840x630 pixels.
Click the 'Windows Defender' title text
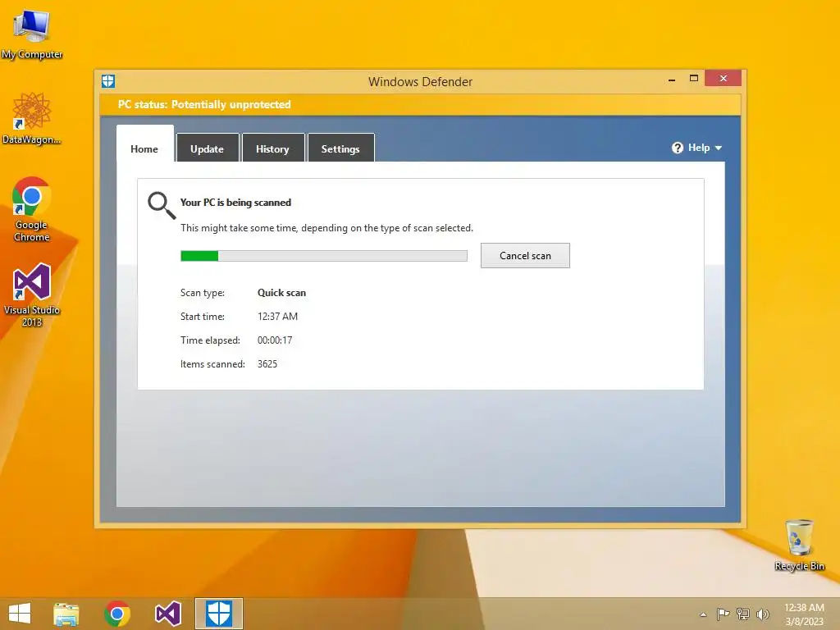point(421,82)
